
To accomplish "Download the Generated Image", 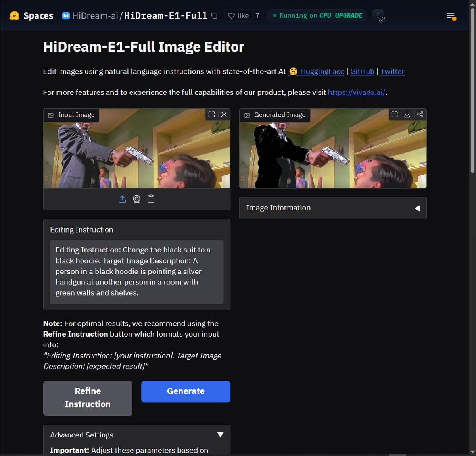I will (407, 114).
